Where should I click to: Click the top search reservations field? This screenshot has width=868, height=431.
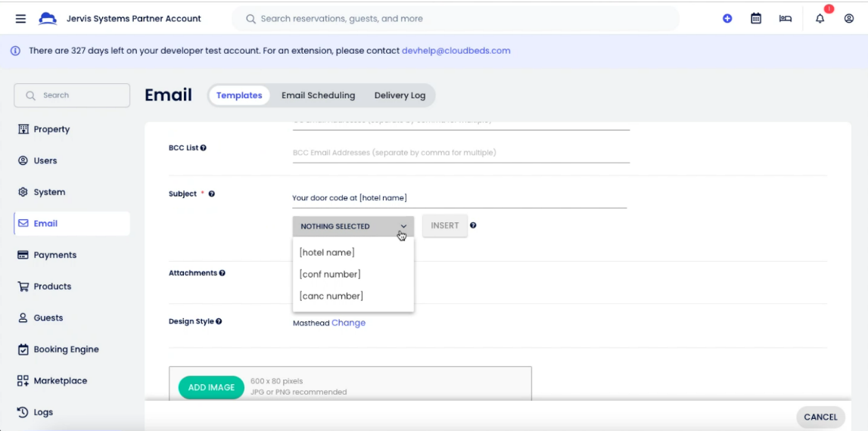click(456, 19)
